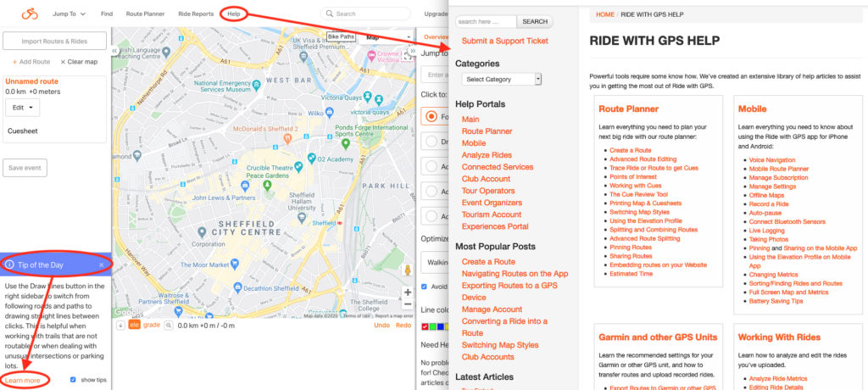Viewport: 868px width, 390px height.
Task: Click Add Route
Action: click(x=31, y=62)
